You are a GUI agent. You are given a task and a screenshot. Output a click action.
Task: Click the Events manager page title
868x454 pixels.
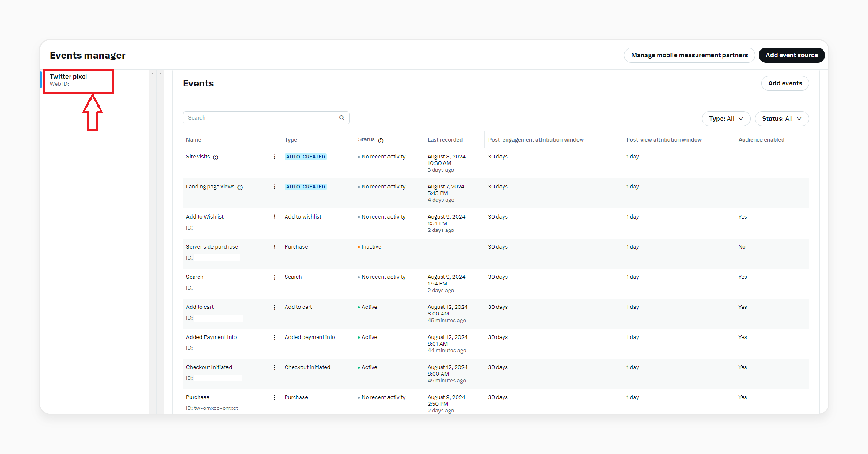point(88,55)
